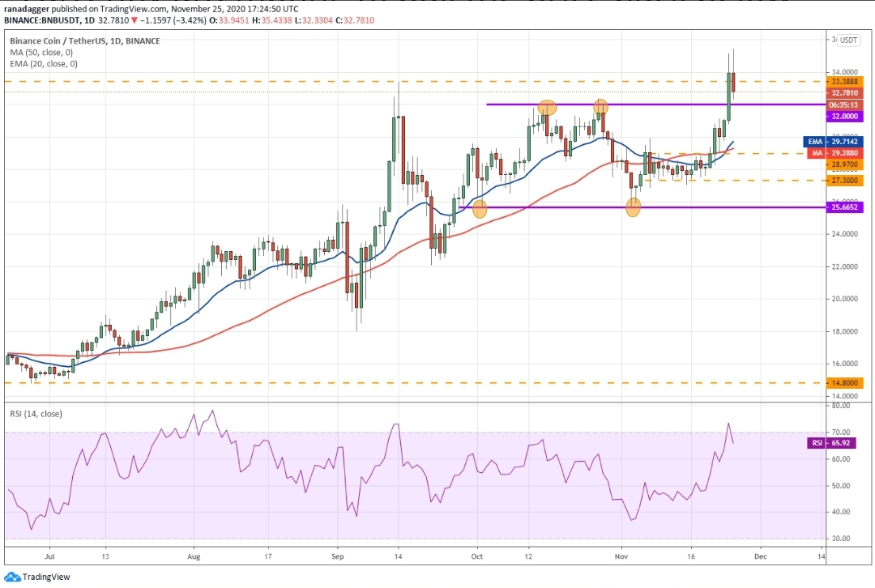Click the 'Oct' label on the time axis
This screenshot has height=588, width=875.
coord(477,556)
